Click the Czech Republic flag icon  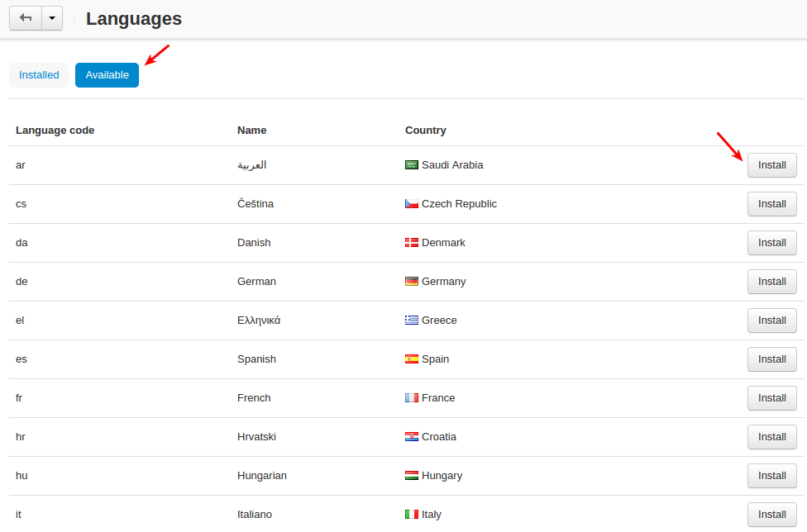click(x=412, y=204)
